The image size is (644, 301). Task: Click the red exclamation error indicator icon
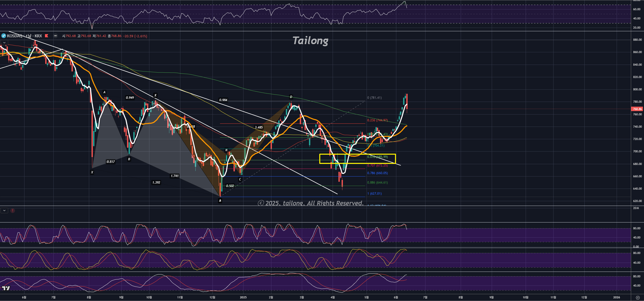(x=13, y=211)
